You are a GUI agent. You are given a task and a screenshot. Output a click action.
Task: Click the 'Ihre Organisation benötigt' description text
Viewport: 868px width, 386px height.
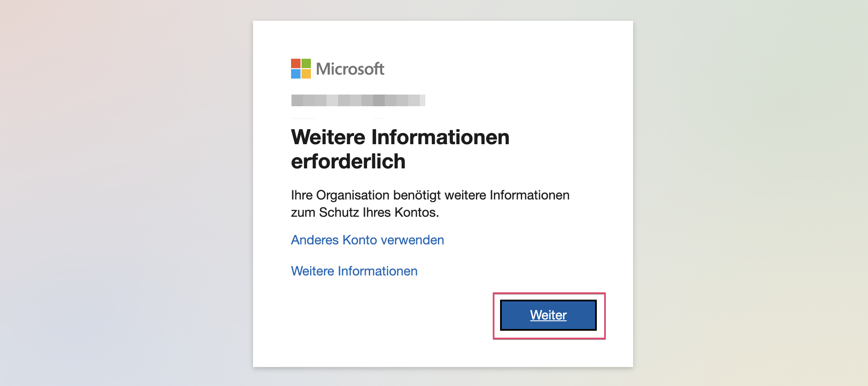(x=430, y=195)
